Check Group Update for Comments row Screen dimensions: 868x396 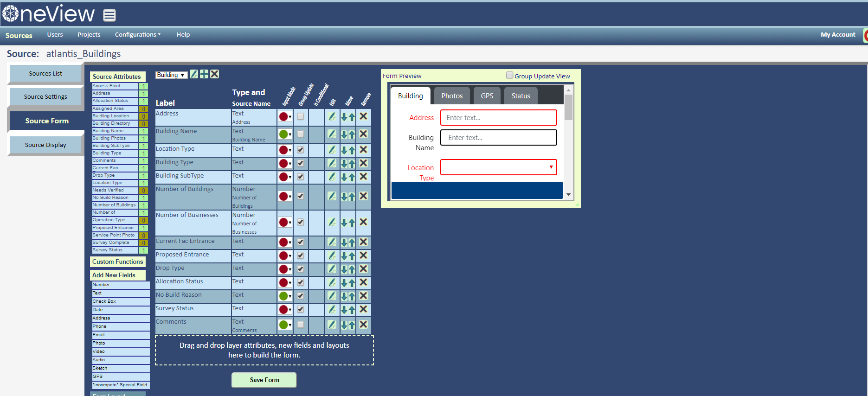click(301, 325)
